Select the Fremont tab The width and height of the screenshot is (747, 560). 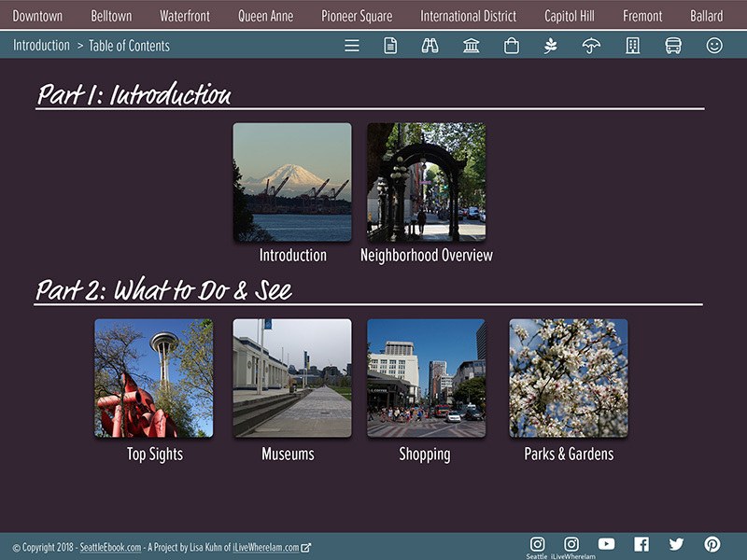642,16
